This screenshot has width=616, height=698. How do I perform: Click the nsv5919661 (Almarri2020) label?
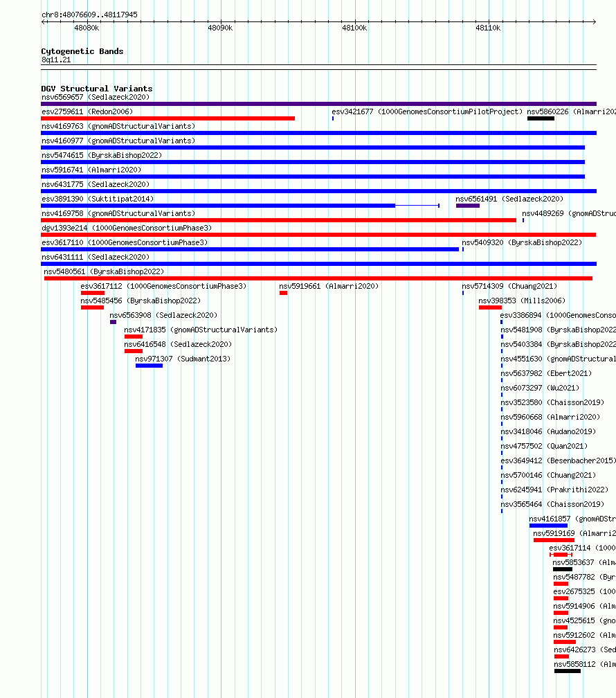coord(329,286)
